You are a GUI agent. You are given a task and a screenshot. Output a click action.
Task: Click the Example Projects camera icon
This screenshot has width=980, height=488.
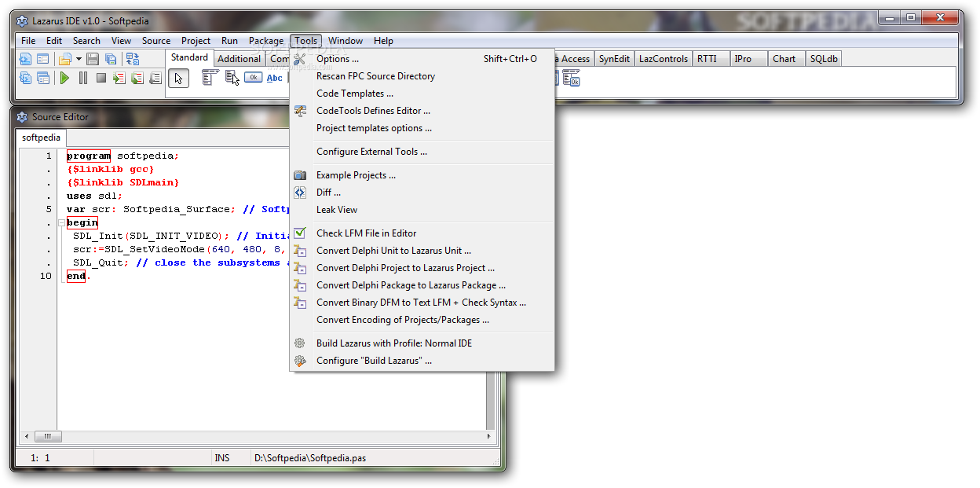point(300,175)
